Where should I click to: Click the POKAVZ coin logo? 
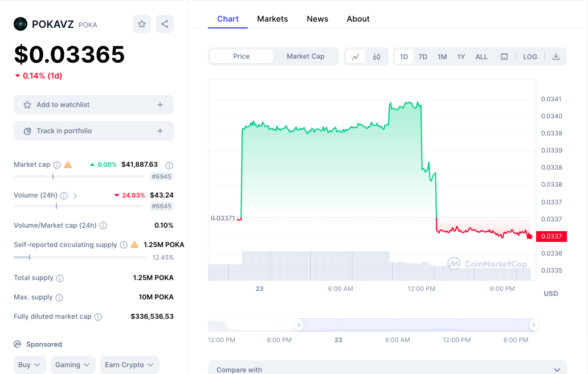(x=21, y=24)
